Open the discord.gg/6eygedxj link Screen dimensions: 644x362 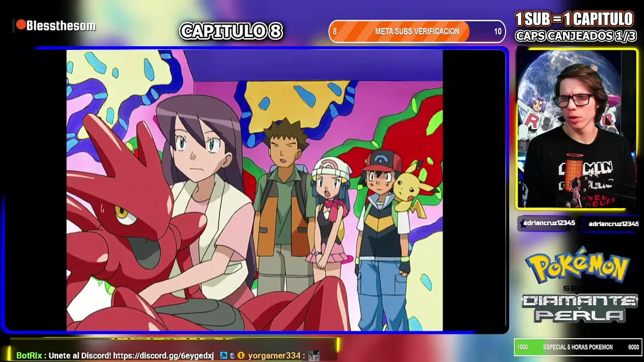click(164, 355)
